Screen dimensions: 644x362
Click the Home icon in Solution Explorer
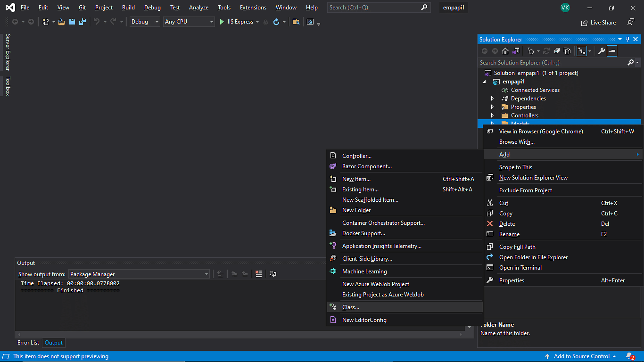click(505, 51)
